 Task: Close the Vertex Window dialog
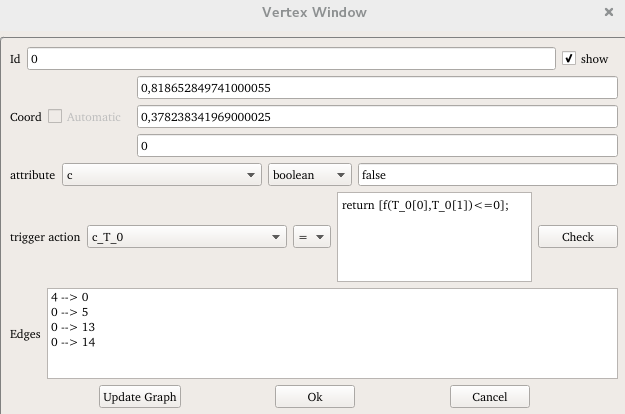point(609,13)
